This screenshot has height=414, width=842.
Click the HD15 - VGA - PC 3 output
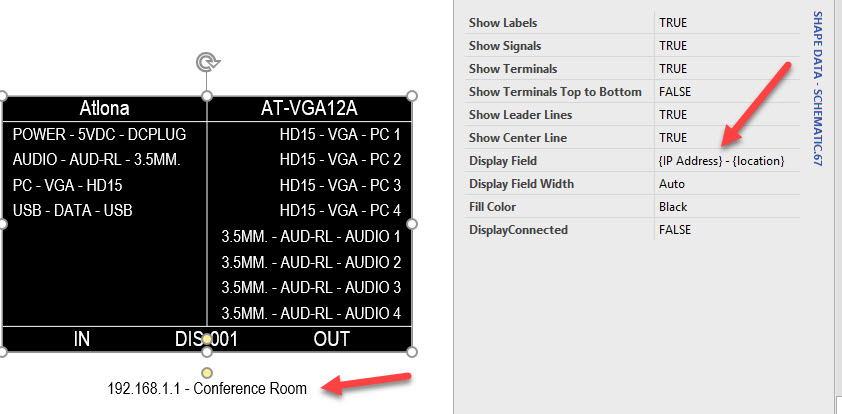[340, 185]
